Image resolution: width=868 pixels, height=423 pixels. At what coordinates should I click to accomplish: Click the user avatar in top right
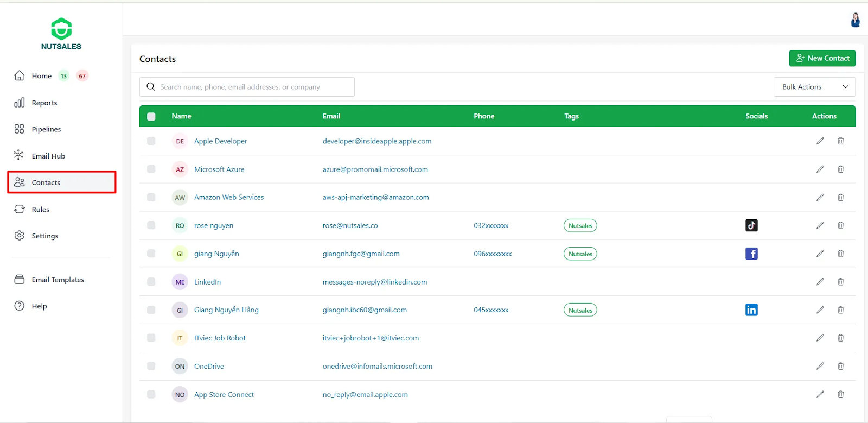point(855,20)
